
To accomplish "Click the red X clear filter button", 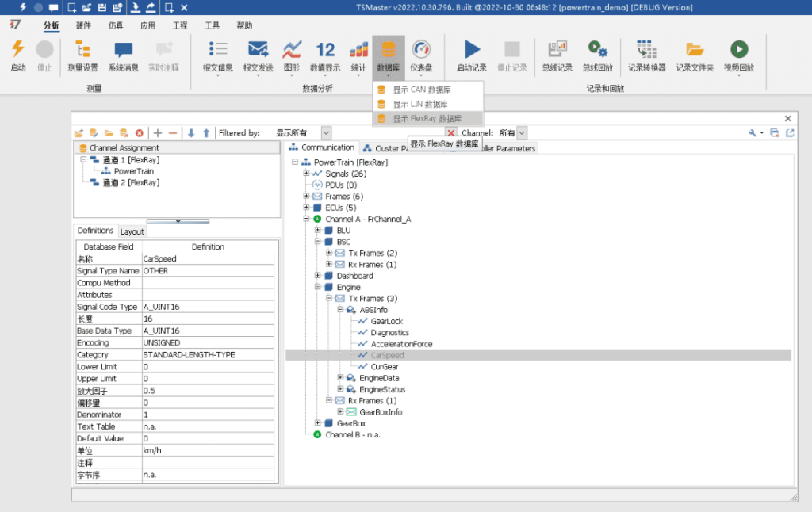I will 451,133.
